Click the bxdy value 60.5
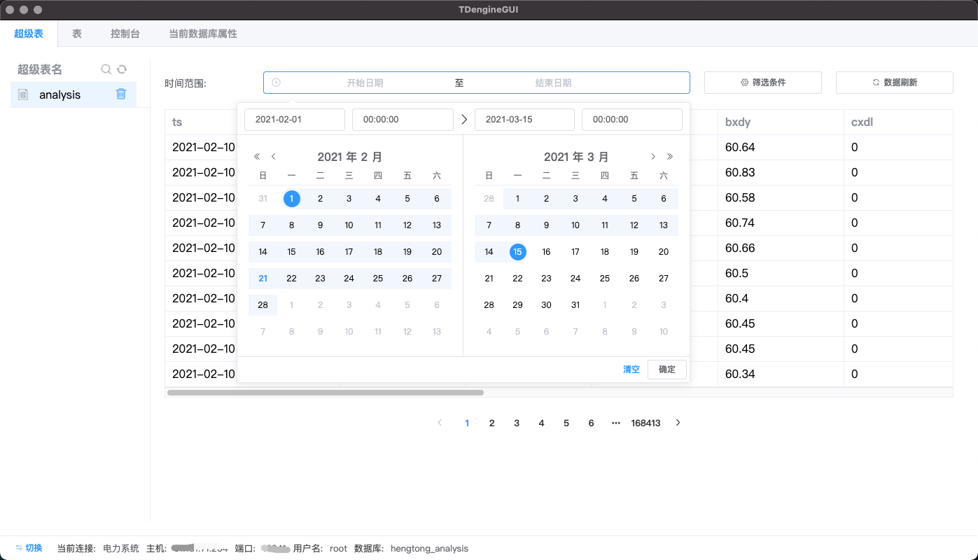Viewport: 978px width, 560px height. click(x=736, y=273)
